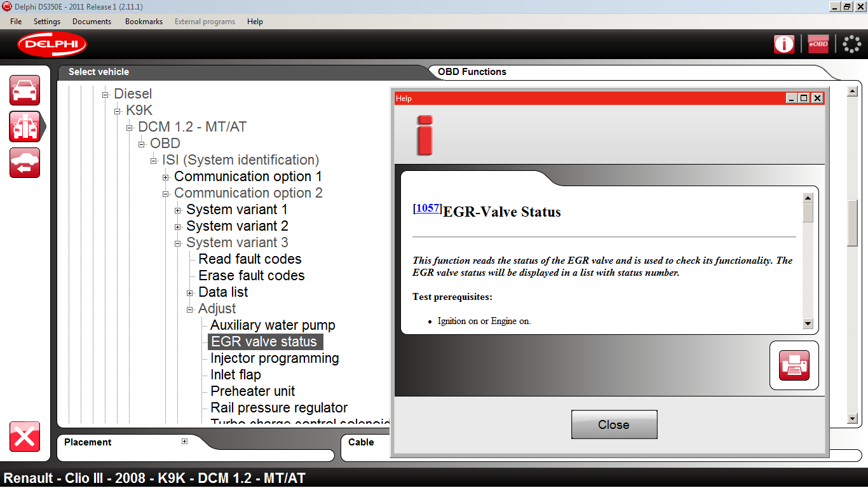Expand System variant 1 tree node
This screenshot has width=868, height=488.
click(x=177, y=210)
